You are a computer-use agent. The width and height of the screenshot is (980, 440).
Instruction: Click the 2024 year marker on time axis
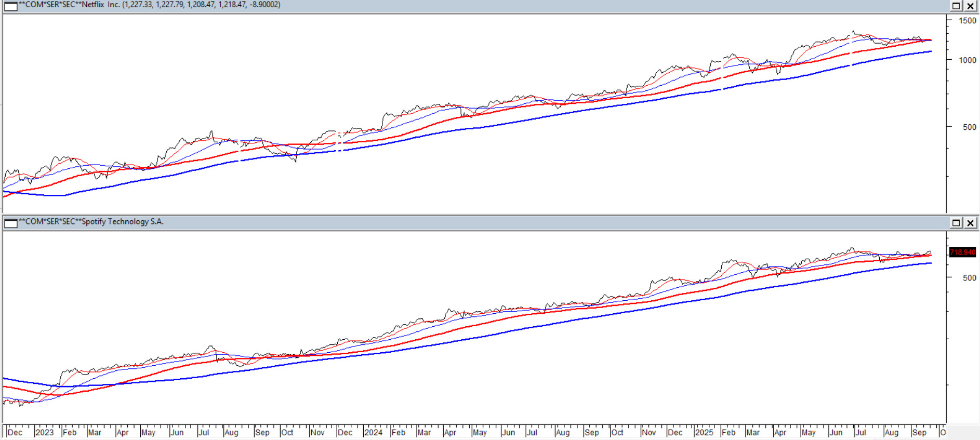(373, 432)
